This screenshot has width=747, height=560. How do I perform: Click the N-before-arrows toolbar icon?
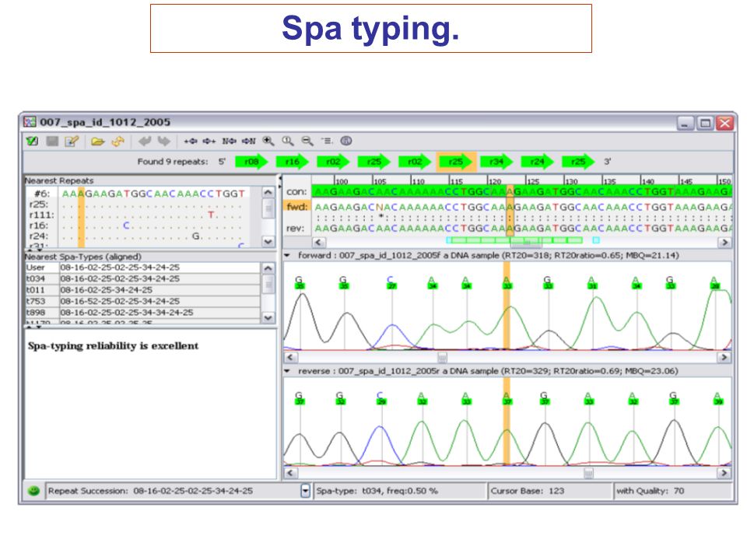pyautogui.click(x=229, y=141)
